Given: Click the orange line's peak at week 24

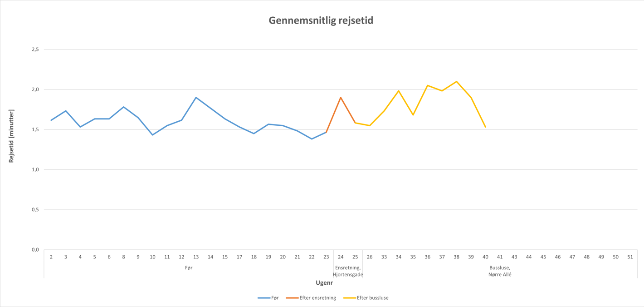Looking at the screenshot, I should coord(341,97).
